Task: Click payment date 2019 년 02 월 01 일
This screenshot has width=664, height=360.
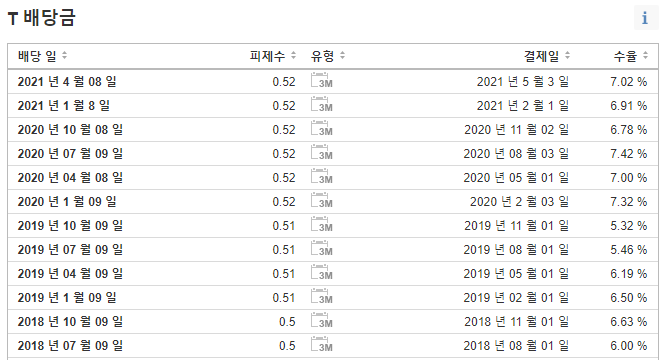Action: click(x=516, y=298)
